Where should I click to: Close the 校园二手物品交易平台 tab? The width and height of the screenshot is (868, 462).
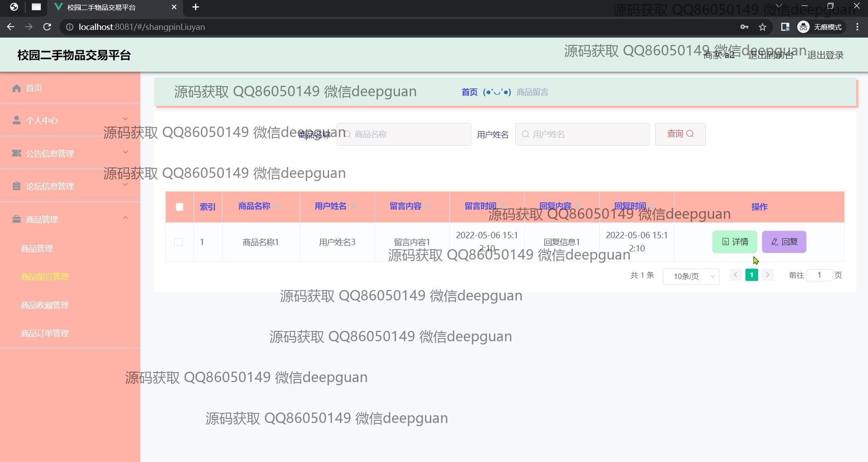tap(174, 7)
